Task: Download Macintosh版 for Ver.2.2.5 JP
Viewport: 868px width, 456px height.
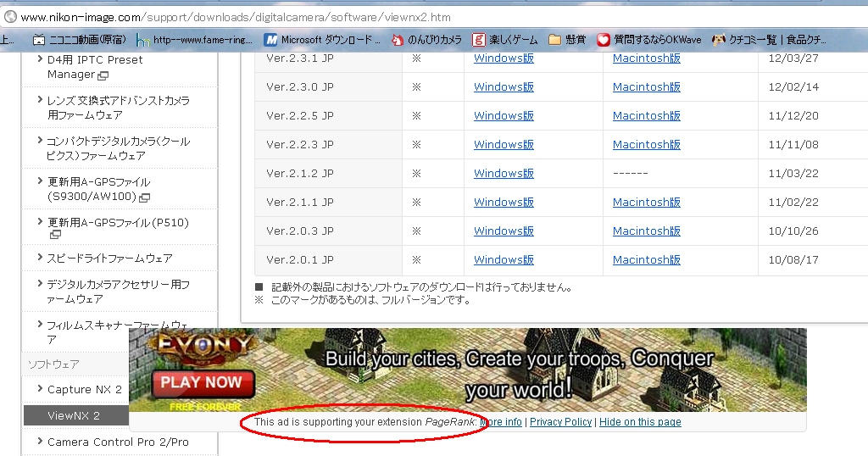Action: point(647,115)
